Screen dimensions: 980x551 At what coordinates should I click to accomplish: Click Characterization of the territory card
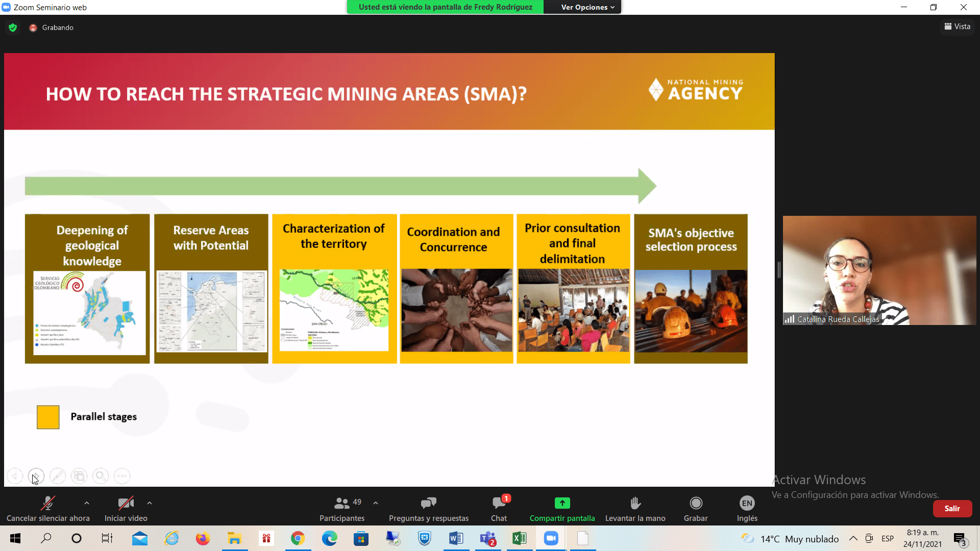tap(334, 289)
